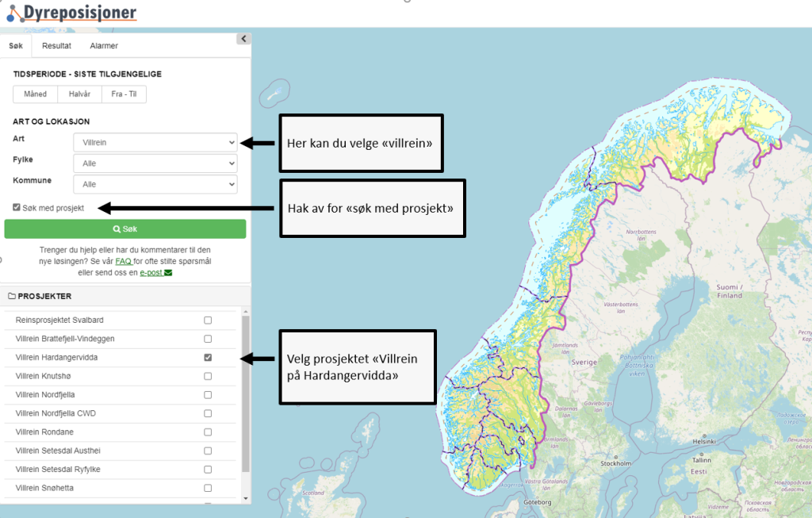Viewport: 812px width, 518px height.
Task: Collapse the side panel with the arrow
Action: [x=243, y=39]
